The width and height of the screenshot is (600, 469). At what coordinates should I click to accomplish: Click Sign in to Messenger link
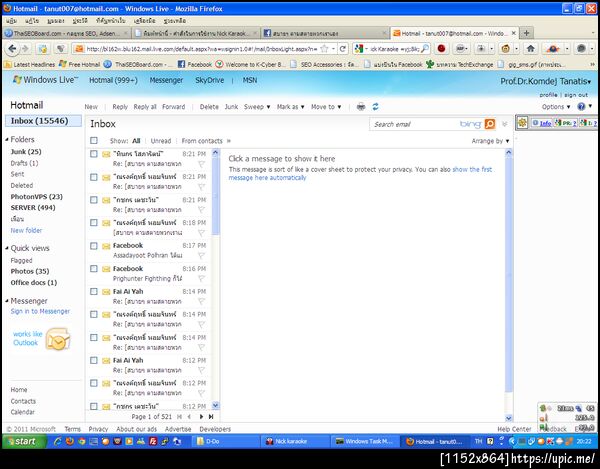pos(40,311)
